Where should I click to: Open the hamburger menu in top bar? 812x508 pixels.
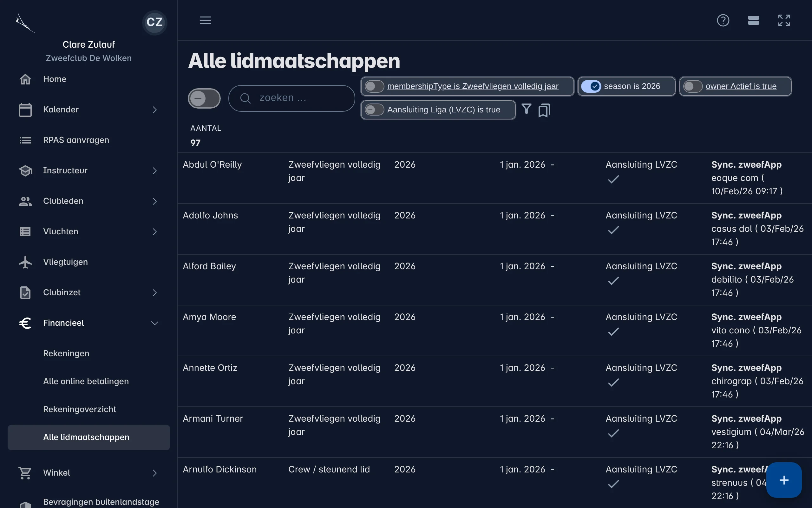(205, 20)
